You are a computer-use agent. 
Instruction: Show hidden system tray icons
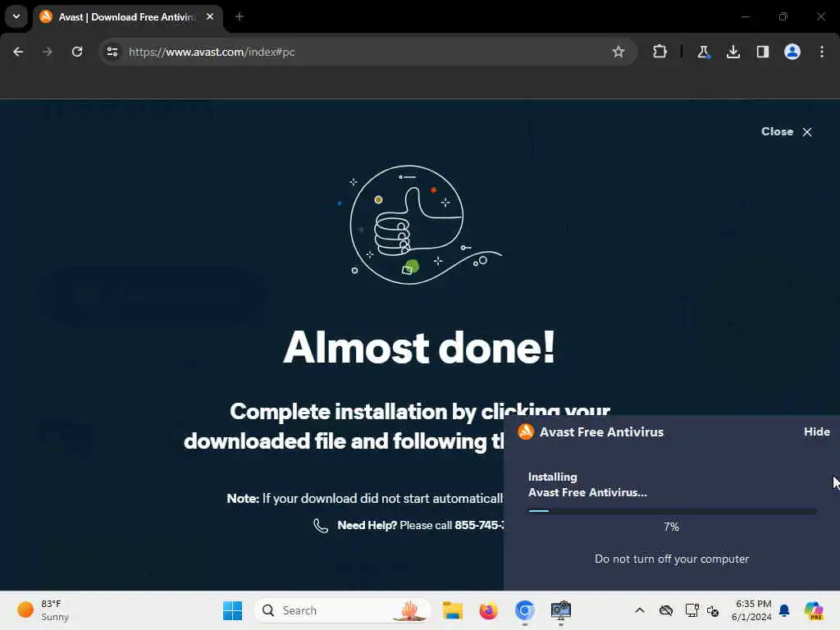(x=640, y=610)
